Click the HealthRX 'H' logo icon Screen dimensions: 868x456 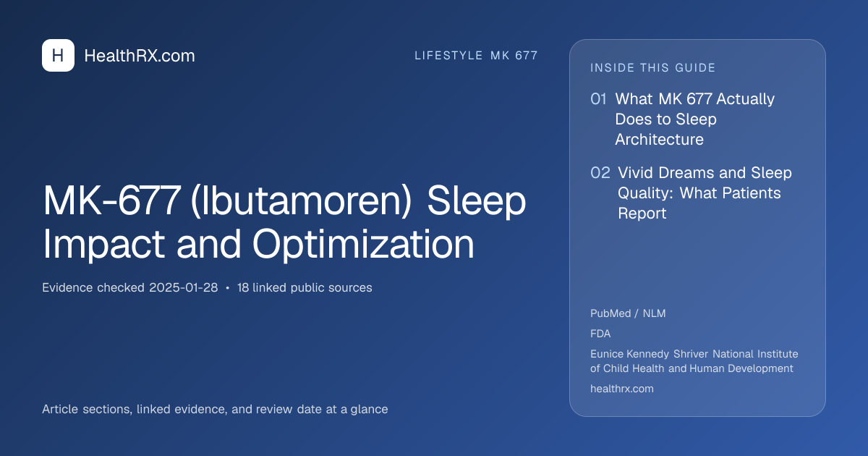pos(58,56)
